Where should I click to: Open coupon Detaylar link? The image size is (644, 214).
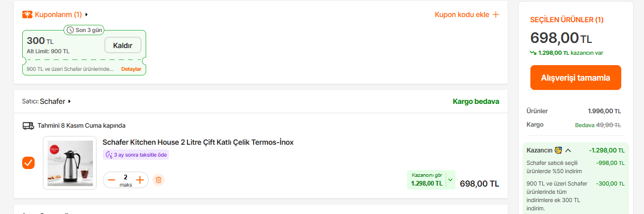point(131,69)
